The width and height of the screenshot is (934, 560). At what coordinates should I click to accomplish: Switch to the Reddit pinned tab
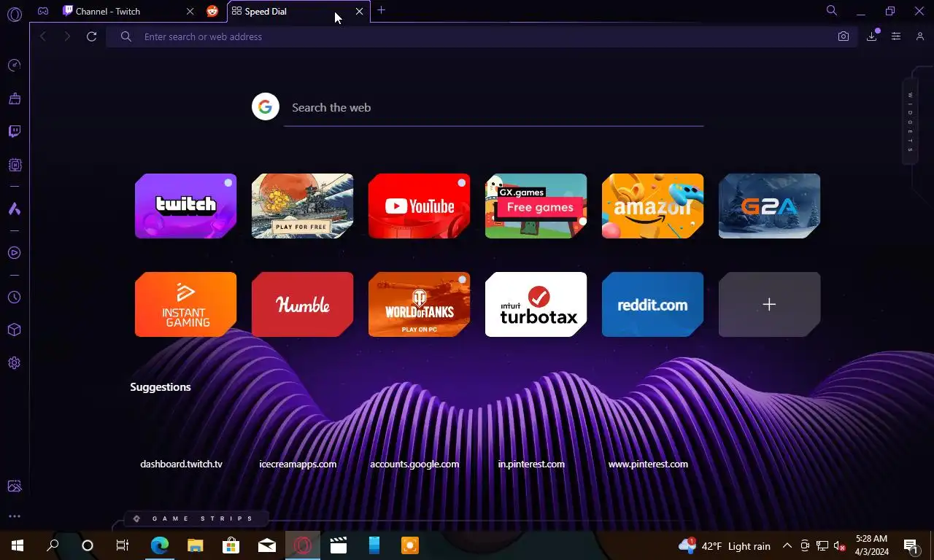click(x=212, y=11)
